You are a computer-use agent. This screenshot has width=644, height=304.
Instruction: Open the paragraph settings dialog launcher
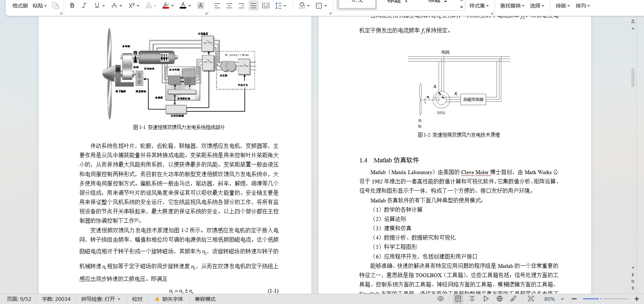[x=330, y=13]
